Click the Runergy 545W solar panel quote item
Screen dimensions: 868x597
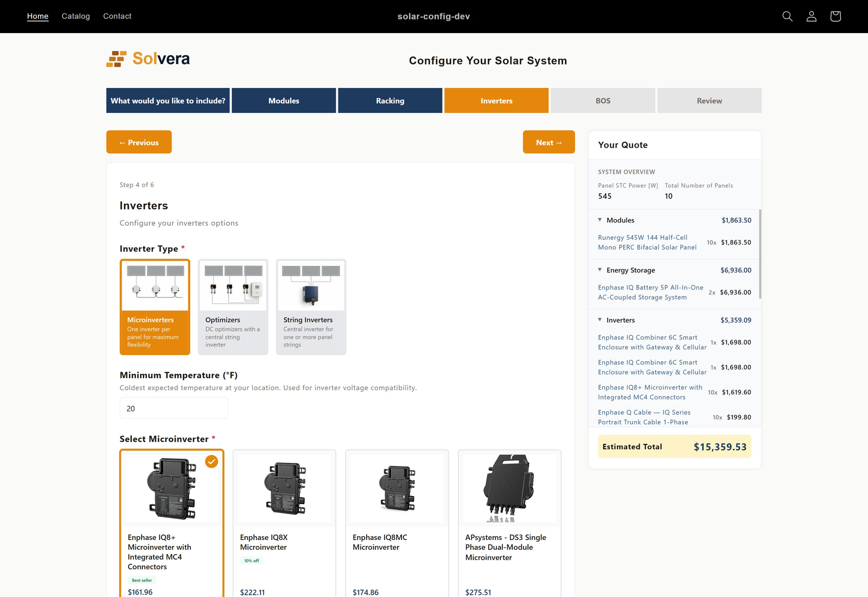(x=647, y=242)
